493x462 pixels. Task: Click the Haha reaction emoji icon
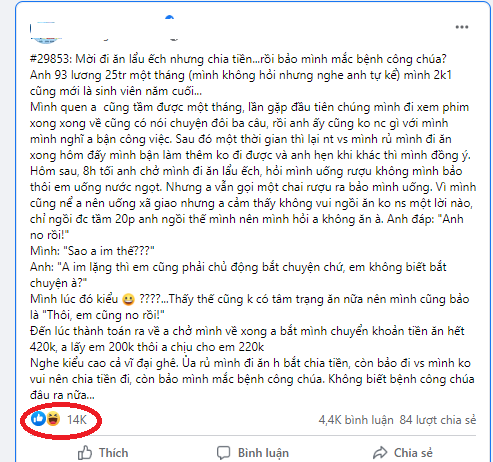(53, 419)
